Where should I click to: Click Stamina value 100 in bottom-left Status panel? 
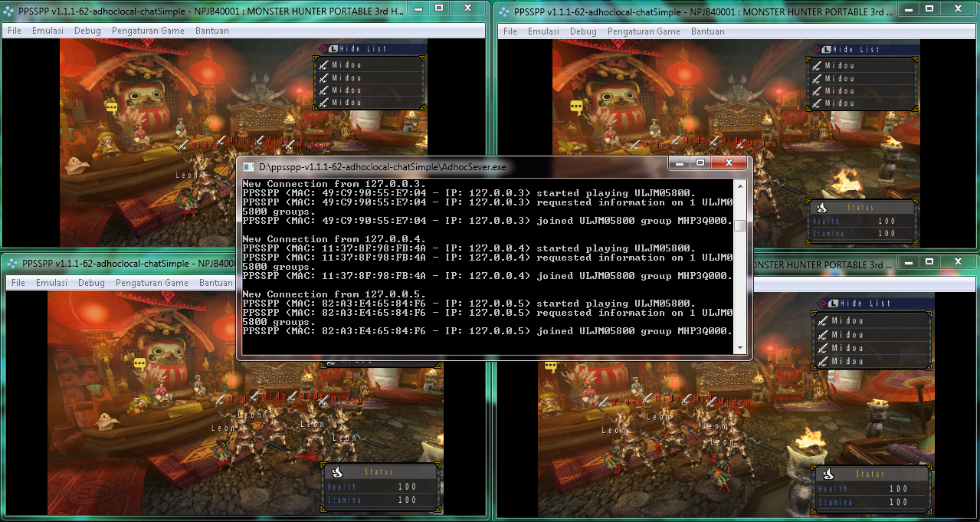(407, 500)
